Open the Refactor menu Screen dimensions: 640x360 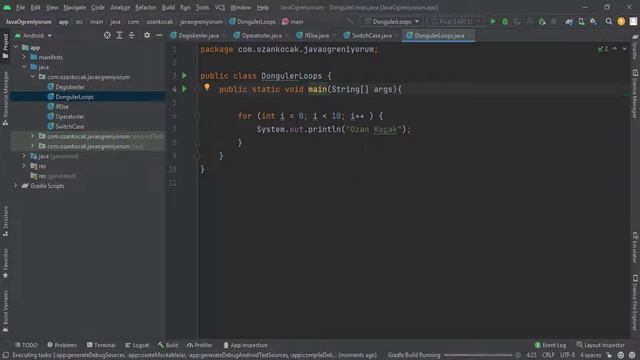click(x=146, y=7)
